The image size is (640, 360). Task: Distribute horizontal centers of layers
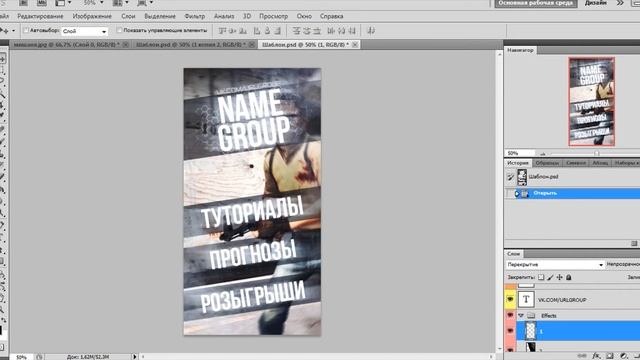[x=342, y=31]
